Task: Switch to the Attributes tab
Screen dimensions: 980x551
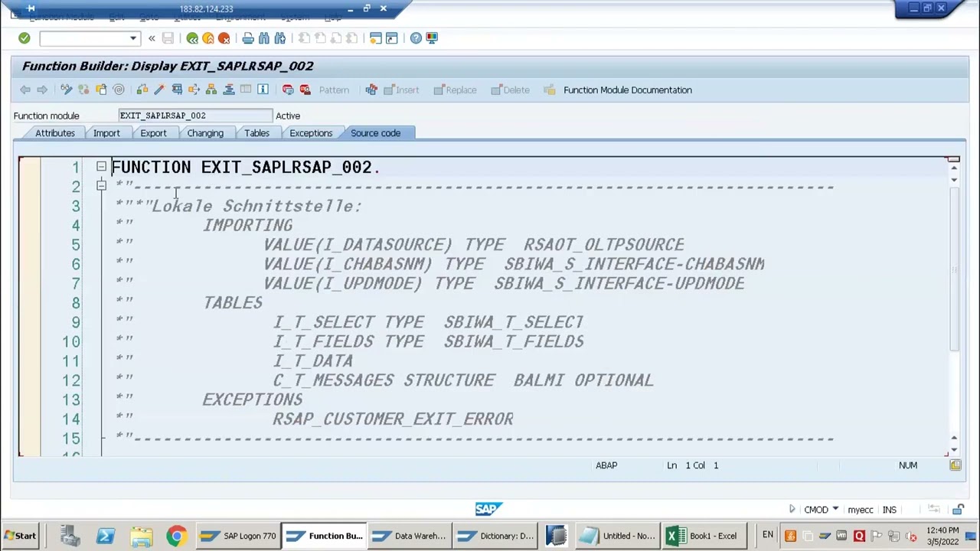Action: pos(55,133)
